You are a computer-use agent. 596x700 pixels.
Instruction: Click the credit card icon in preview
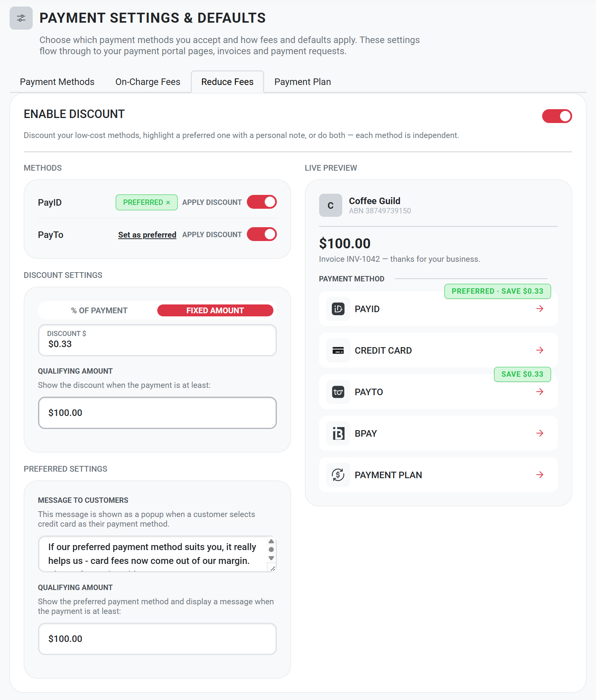point(338,350)
